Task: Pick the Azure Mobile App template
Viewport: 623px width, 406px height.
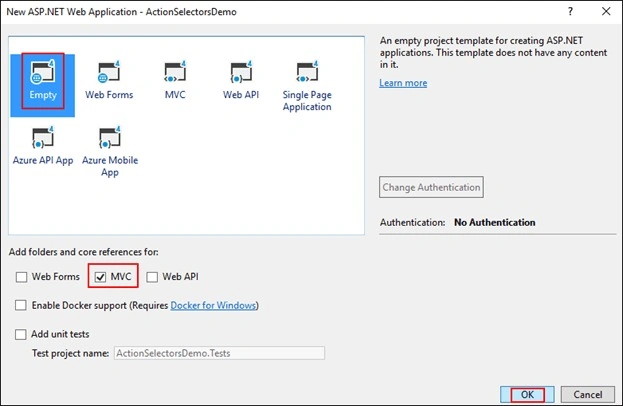Action: click(110, 151)
